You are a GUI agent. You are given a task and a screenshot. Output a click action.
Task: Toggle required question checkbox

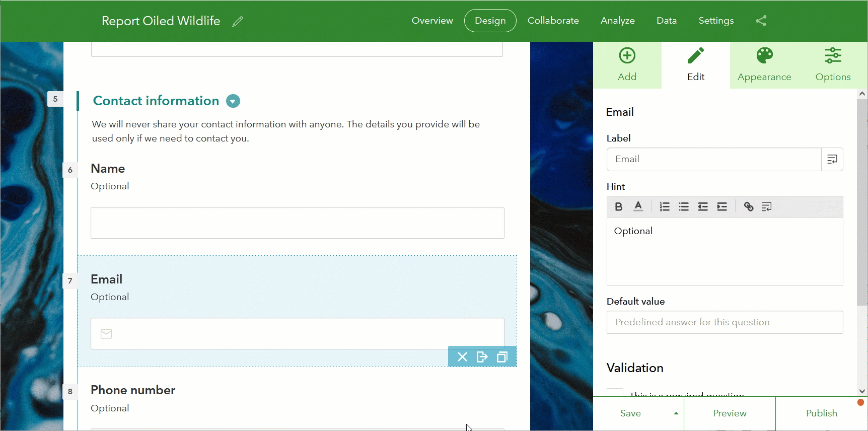pos(615,393)
